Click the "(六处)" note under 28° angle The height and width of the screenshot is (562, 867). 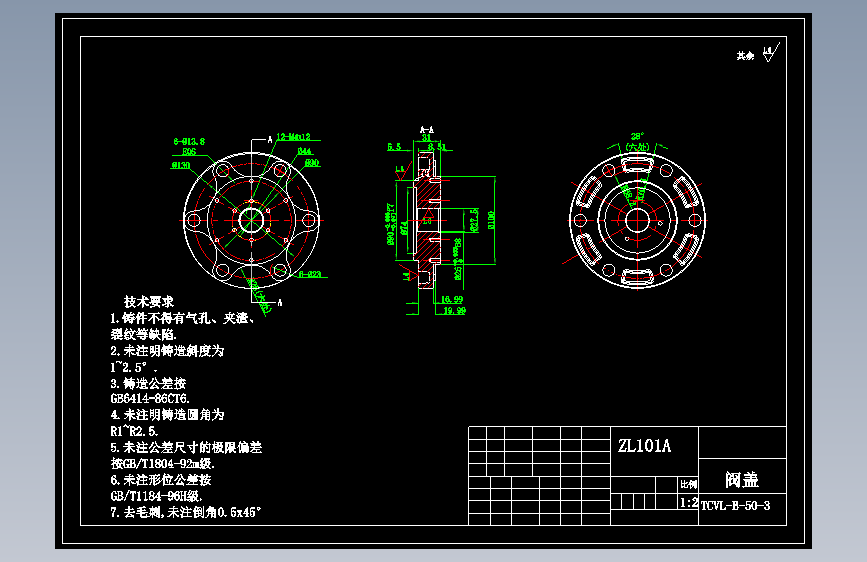637,147
